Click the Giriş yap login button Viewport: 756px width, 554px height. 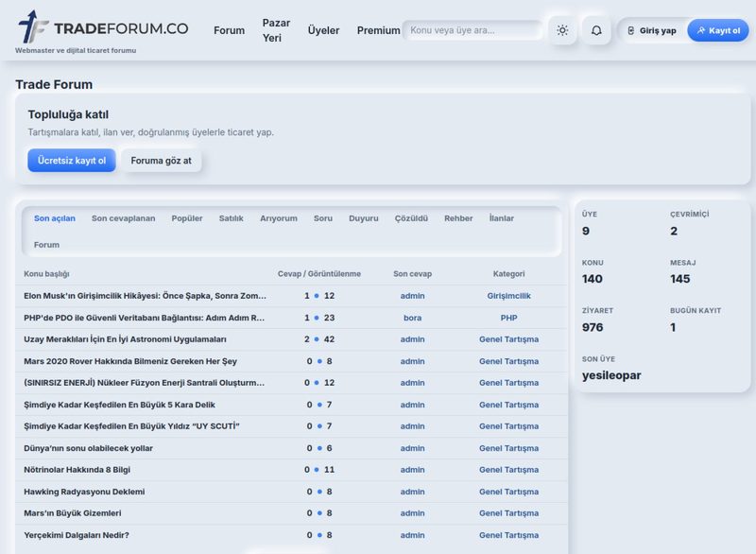tap(652, 30)
